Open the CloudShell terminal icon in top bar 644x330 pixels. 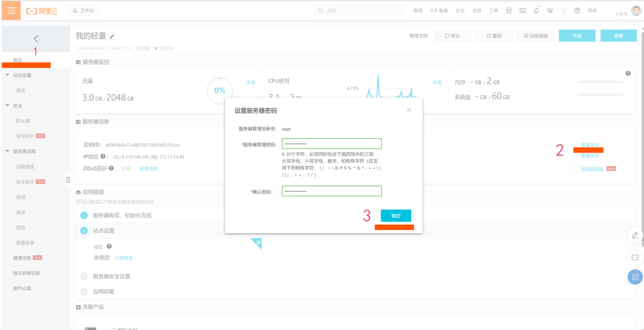(522, 10)
